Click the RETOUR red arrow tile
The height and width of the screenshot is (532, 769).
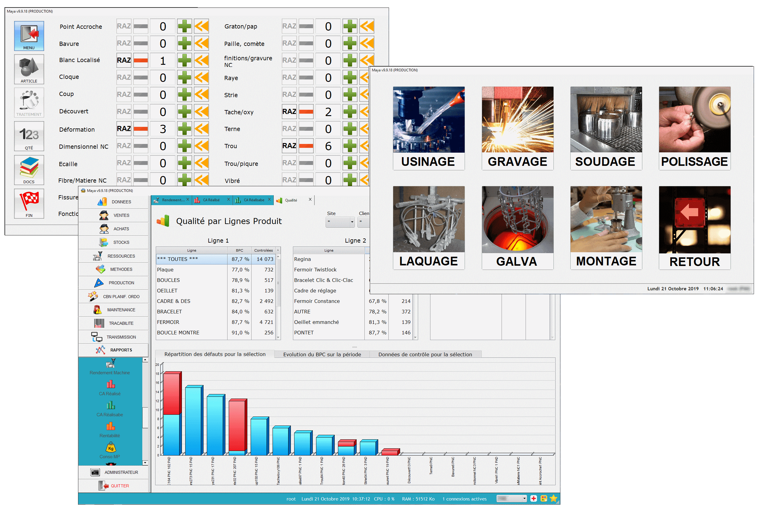click(x=694, y=228)
